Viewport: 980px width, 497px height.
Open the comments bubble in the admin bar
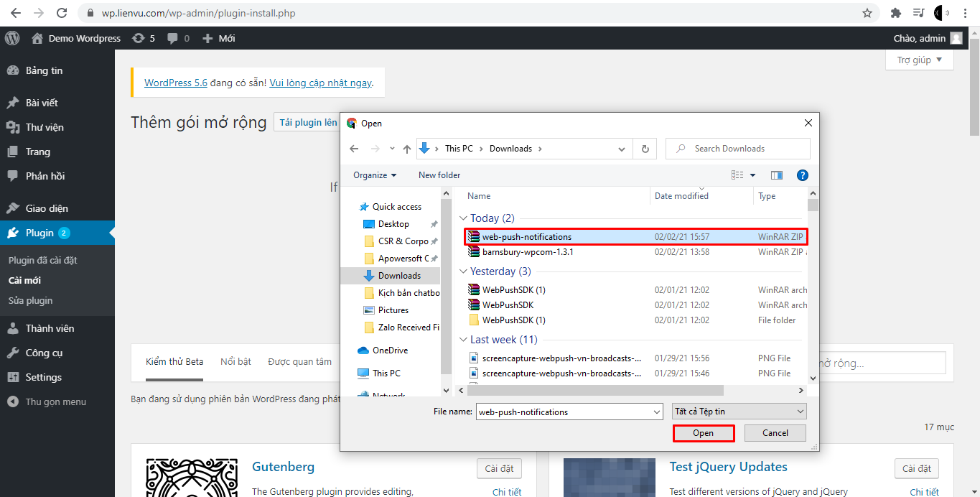[178, 38]
